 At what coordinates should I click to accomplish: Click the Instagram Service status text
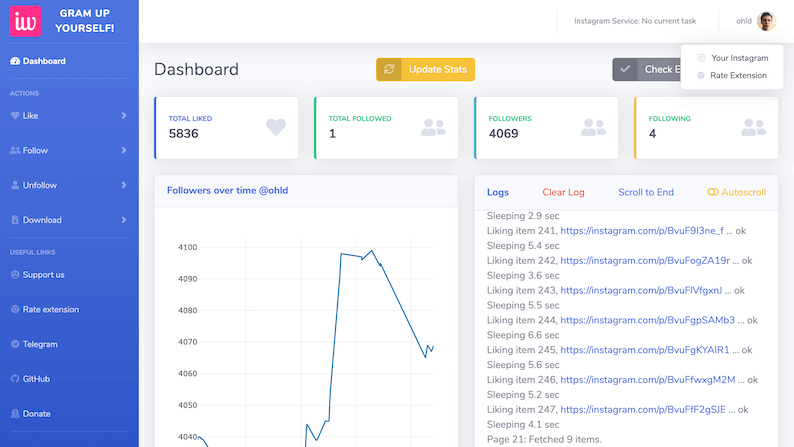[635, 21]
